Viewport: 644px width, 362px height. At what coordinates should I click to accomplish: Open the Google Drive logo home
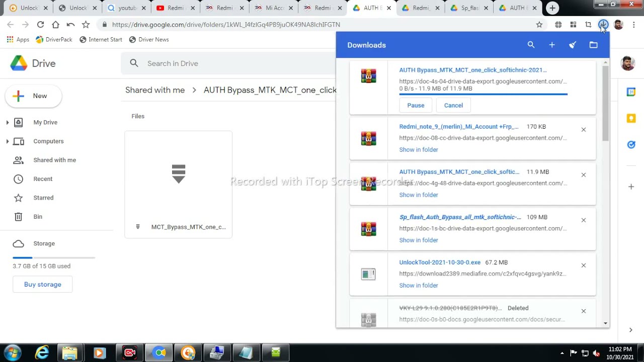[x=33, y=63]
